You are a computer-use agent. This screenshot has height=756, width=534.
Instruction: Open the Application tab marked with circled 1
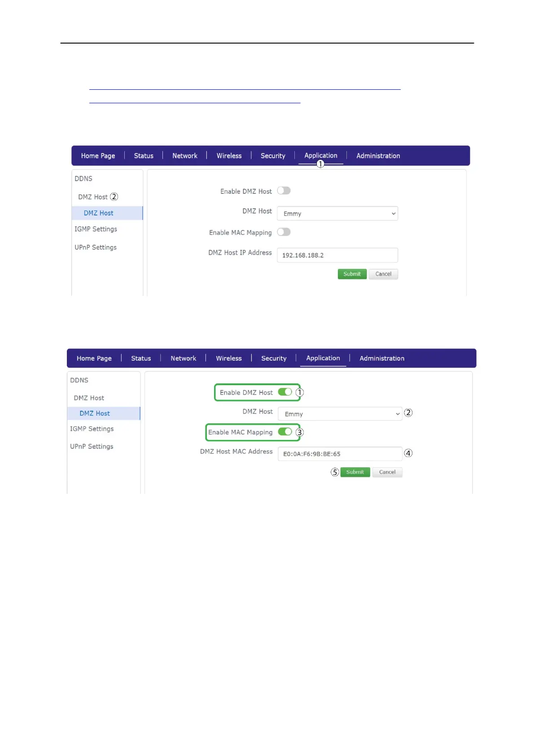coord(320,155)
